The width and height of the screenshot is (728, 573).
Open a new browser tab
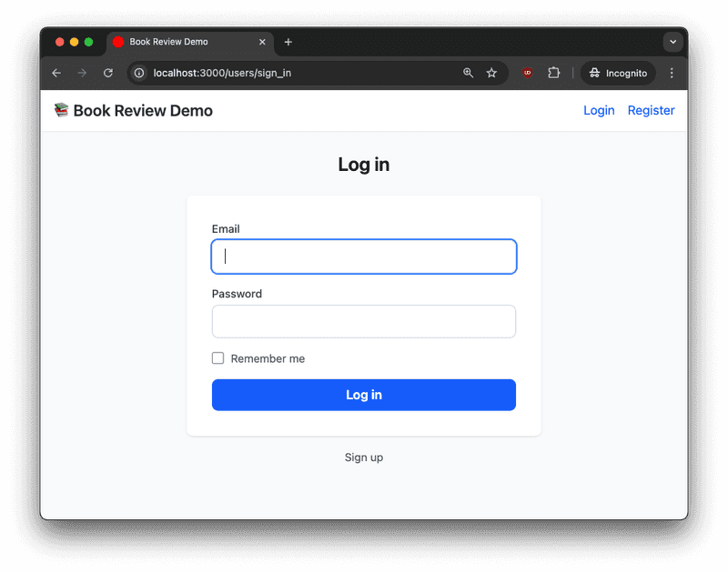[x=288, y=42]
